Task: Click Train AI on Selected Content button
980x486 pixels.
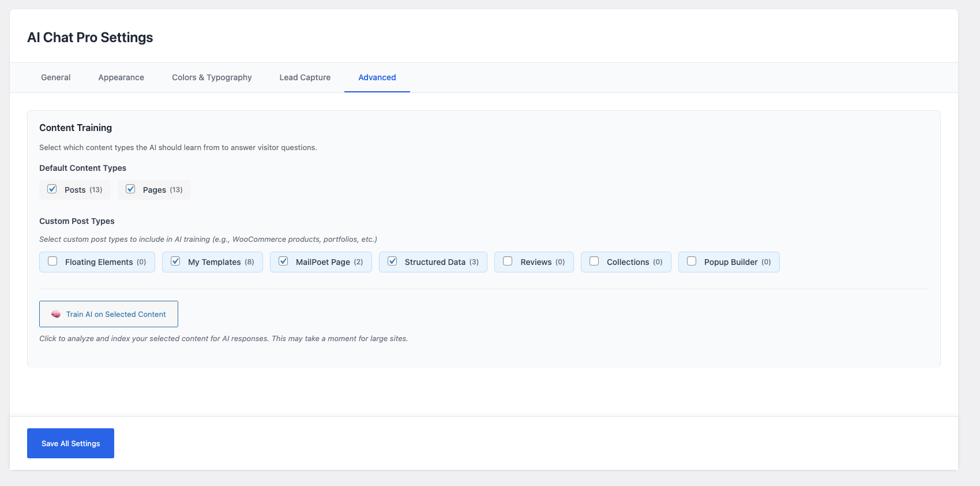Action: tap(108, 314)
